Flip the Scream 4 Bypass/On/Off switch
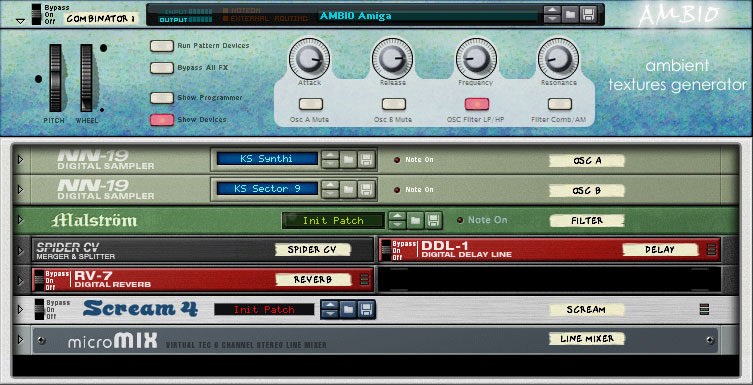Viewport: 753px width, 385px height. pos(40,310)
